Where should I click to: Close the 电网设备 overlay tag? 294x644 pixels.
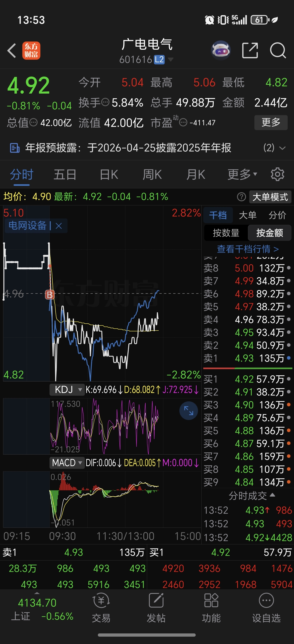[59, 226]
